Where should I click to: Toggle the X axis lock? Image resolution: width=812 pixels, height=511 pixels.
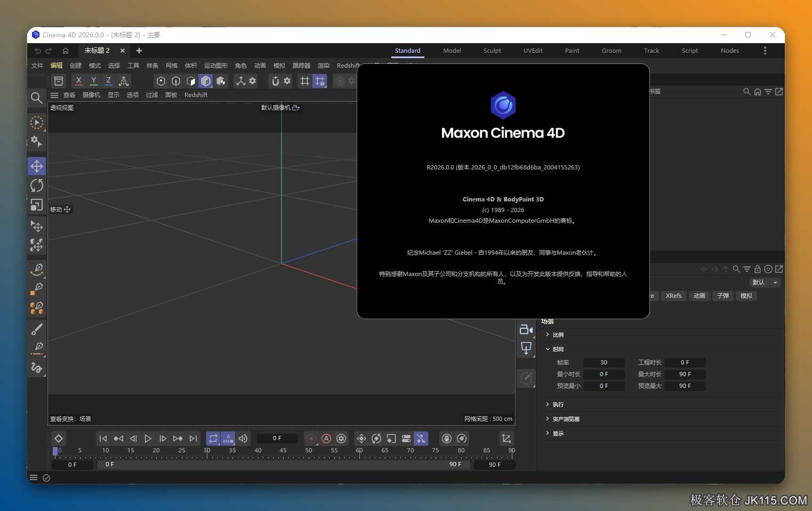tap(78, 81)
